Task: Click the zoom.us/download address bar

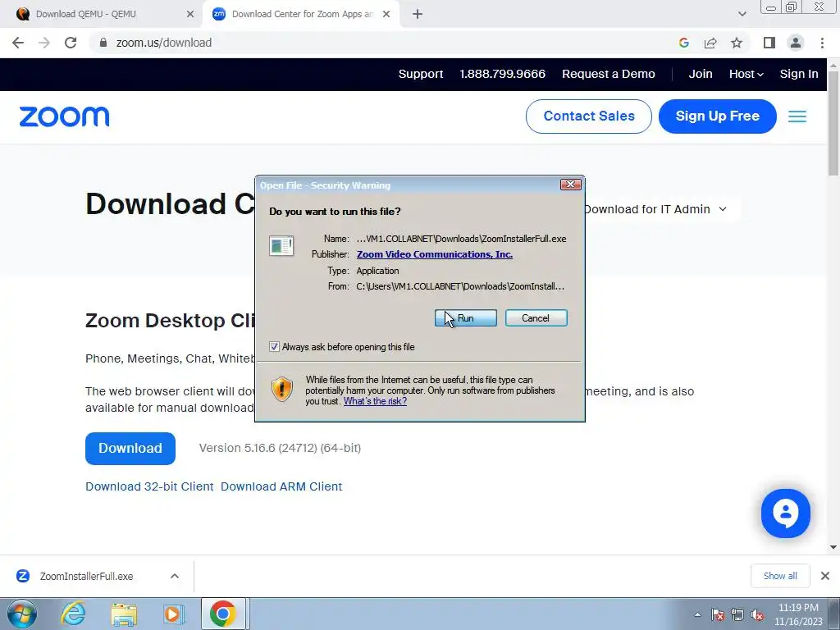Action: [x=164, y=43]
